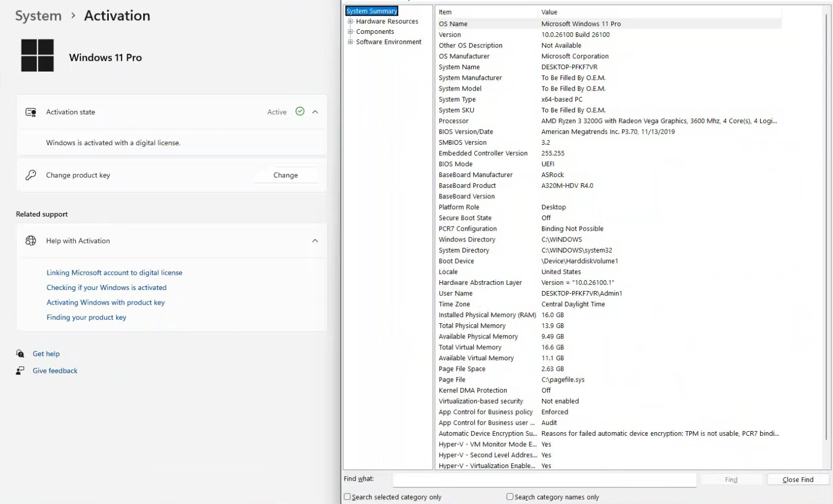Click into the Find what text field

pos(544,480)
